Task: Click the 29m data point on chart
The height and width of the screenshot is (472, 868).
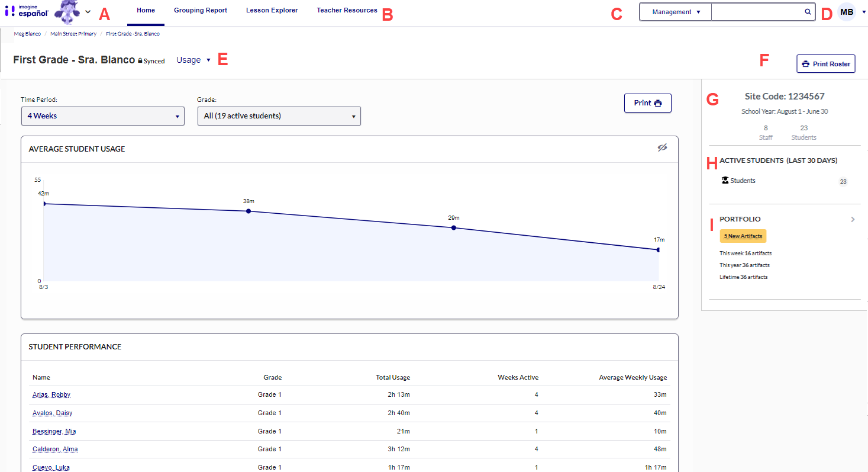Action: point(454,227)
